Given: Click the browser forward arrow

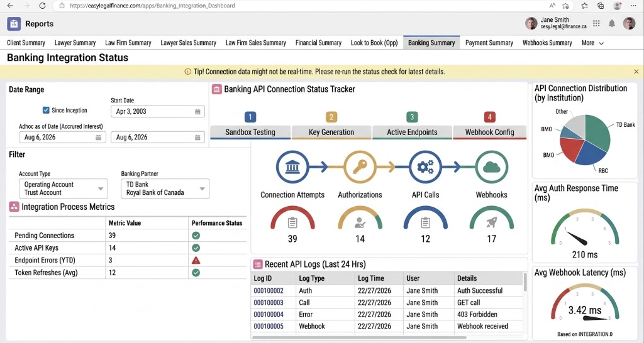Looking at the screenshot, I should [x=26, y=6].
